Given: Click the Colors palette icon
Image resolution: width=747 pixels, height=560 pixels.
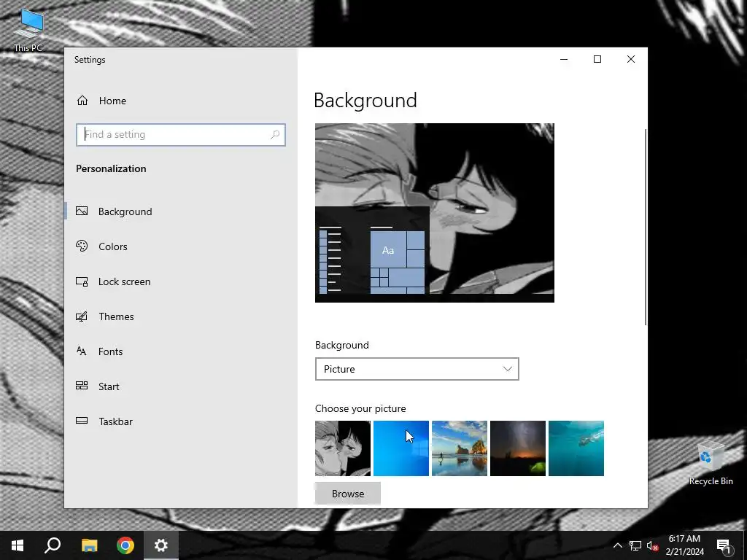Looking at the screenshot, I should [x=82, y=246].
